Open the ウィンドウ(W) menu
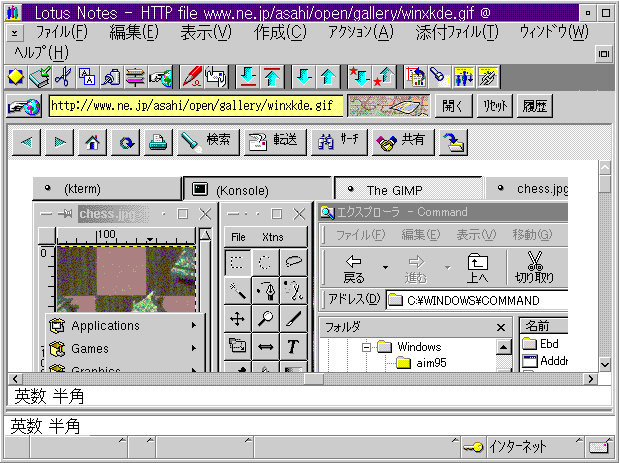Image resolution: width=619 pixels, height=463 pixels. pos(554,32)
